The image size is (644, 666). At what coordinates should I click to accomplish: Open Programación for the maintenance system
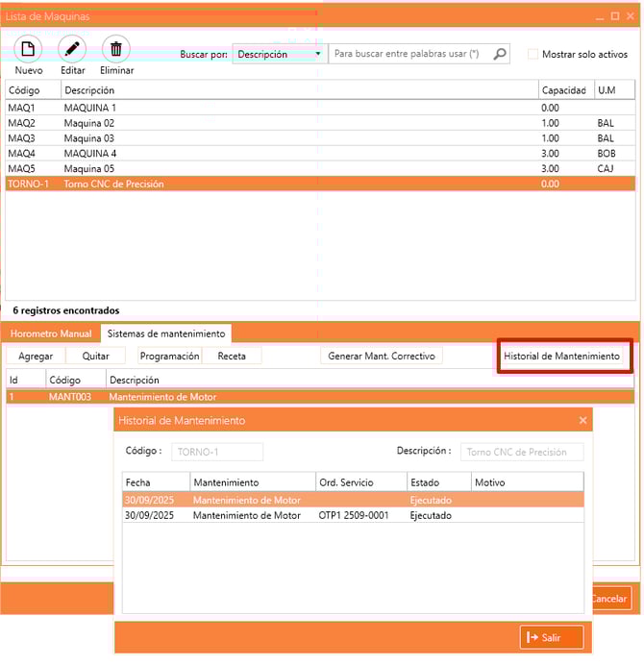(169, 356)
